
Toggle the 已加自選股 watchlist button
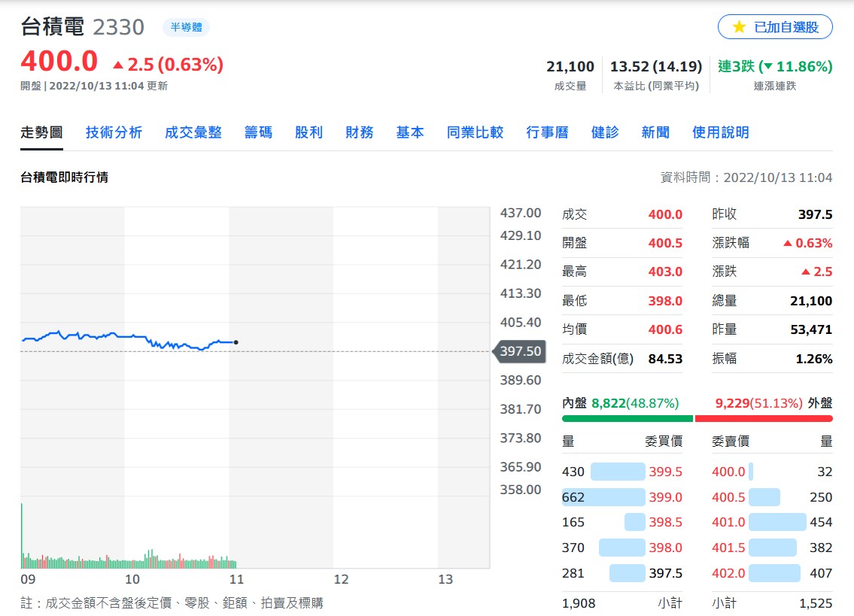click(775, 26)
